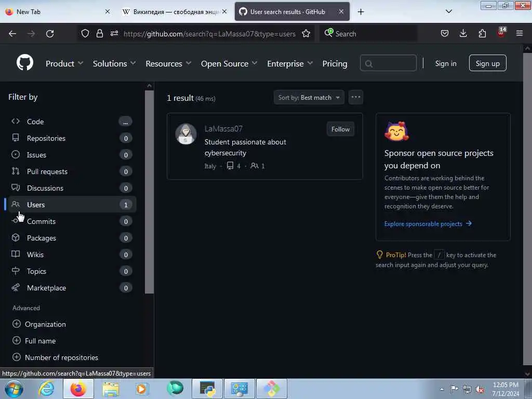
Task: Filter results by Issues
Action: pyautogui.click(x=72, y=155)
